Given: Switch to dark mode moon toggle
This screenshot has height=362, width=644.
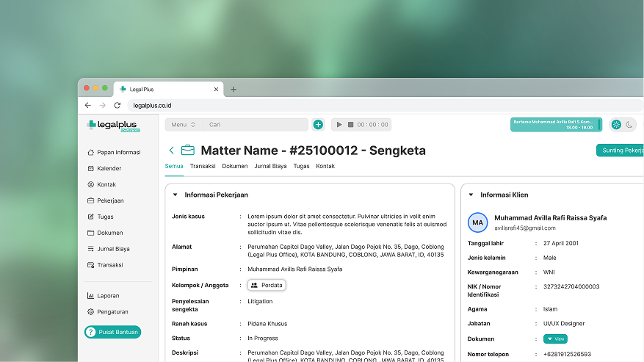Looking at the screenshot, I should click(629, 125).
